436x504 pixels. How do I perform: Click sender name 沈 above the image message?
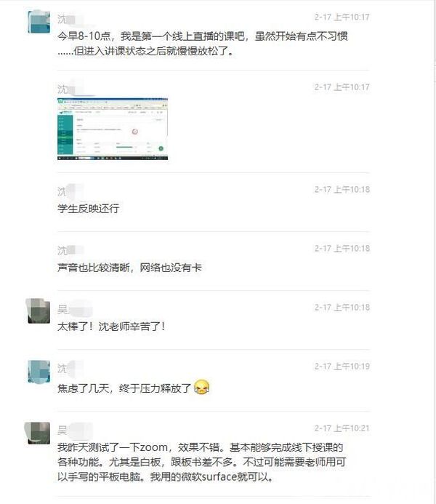tap(62, 89)
